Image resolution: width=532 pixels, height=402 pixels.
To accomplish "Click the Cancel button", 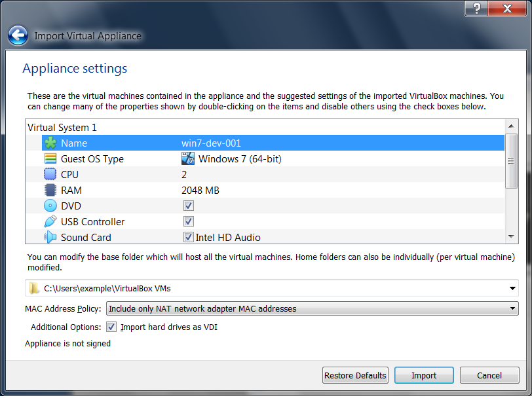I will point(489,375).
